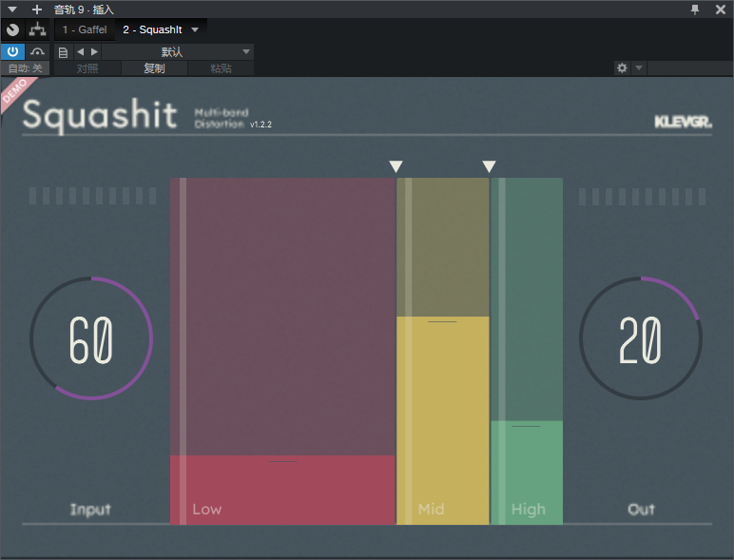This screenshot has height=560, width=734.
Task: Pin the plugin window
Action: (695, 10)
